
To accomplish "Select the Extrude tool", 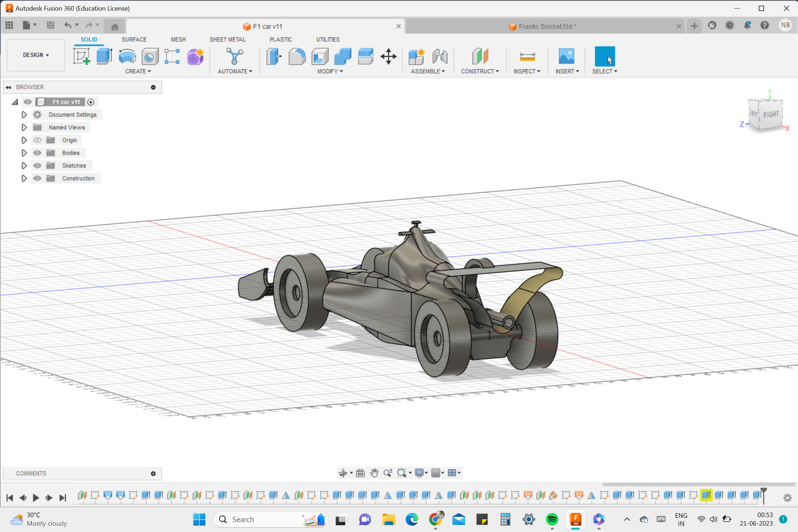I will [104, 56].
